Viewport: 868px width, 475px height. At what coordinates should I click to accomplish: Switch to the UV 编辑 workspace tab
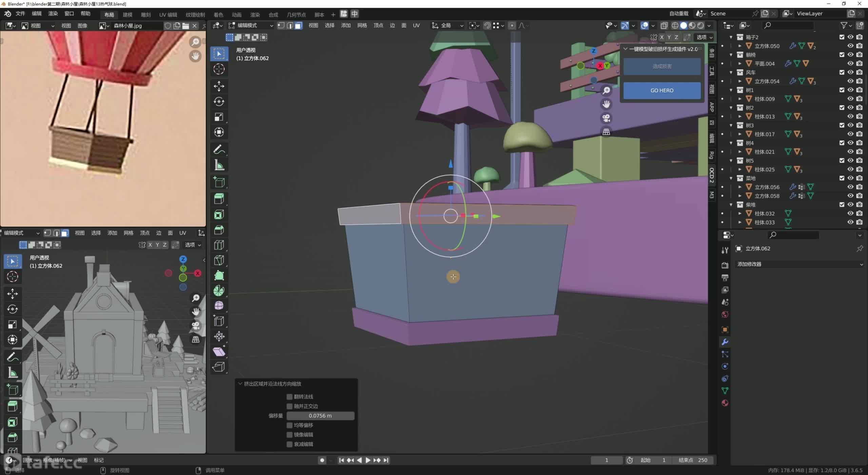(x=168, y=15)
